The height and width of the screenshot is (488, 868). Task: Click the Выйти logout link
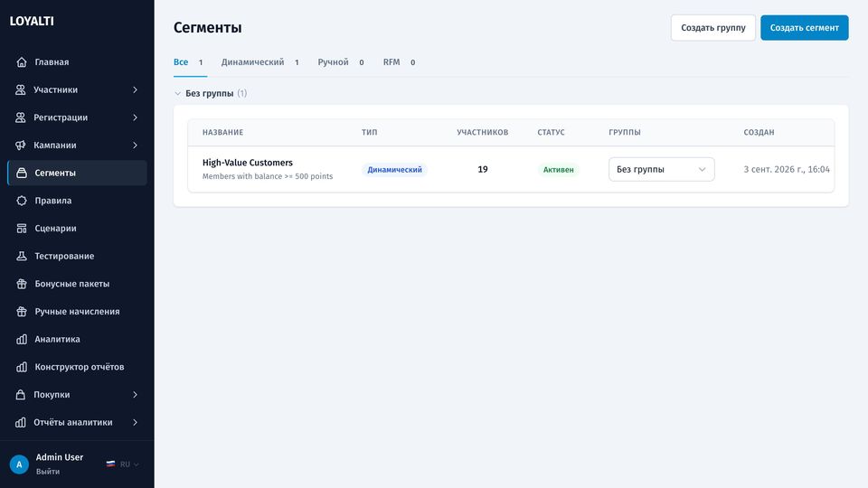tap(48, 472)
